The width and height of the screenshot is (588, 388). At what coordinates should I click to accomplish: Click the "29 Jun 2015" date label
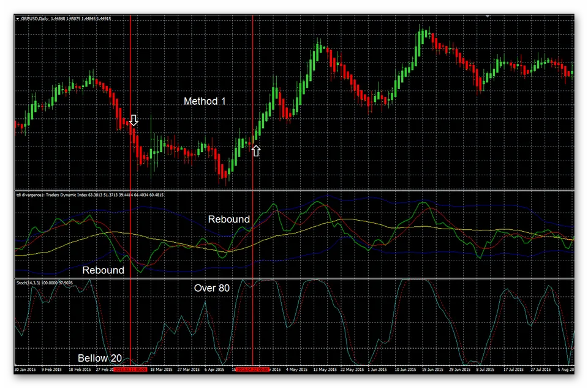point(460,370)
